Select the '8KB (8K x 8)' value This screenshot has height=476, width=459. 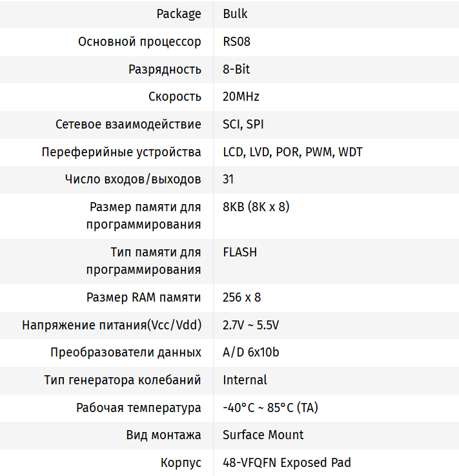click(x=256, y=207)
